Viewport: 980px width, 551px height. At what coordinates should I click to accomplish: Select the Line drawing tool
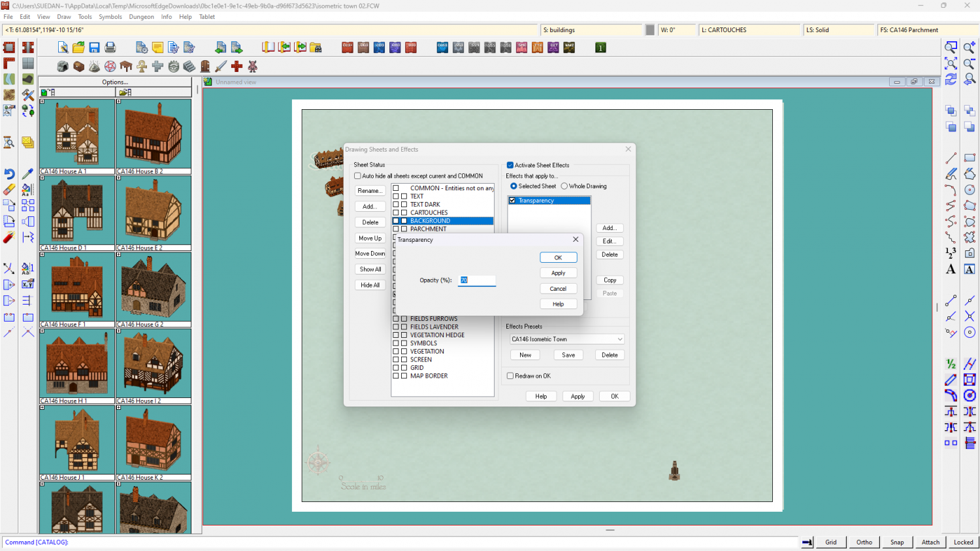coord(951,158)
